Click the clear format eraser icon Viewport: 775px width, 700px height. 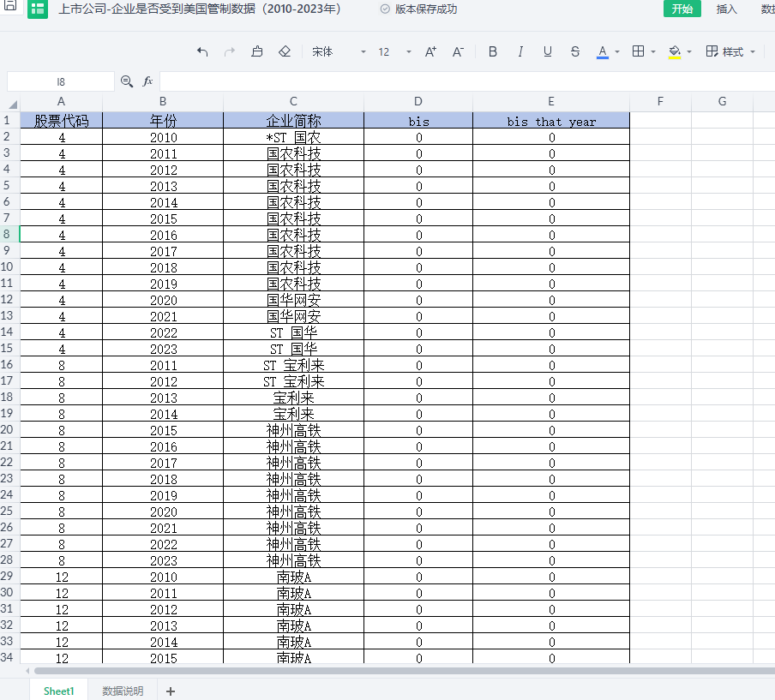tap(285, 51)
